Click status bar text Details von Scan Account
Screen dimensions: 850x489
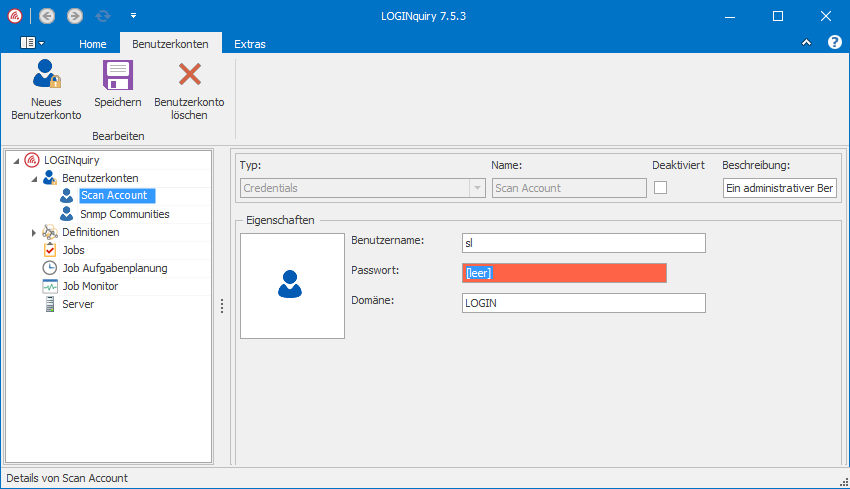coord(67,478)
